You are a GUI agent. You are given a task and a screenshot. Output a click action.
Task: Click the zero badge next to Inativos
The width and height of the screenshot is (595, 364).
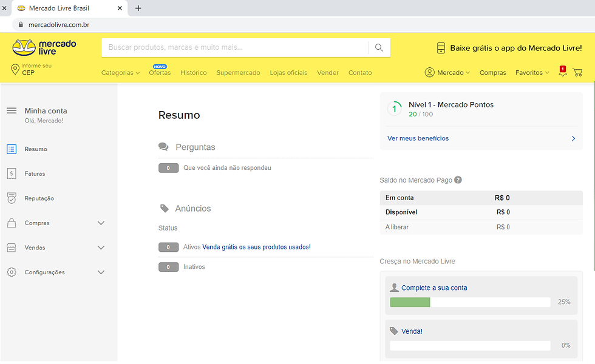coord(169,267)
